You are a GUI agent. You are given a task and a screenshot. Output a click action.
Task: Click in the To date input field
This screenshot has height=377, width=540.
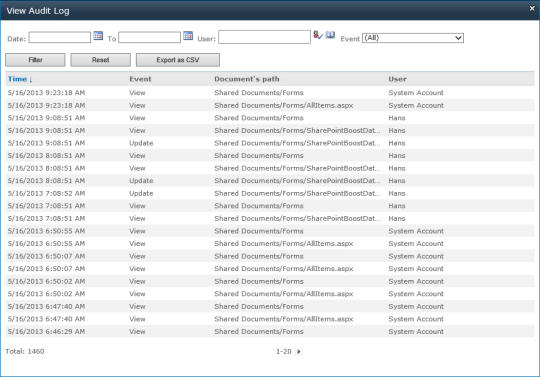pos(149,37)
